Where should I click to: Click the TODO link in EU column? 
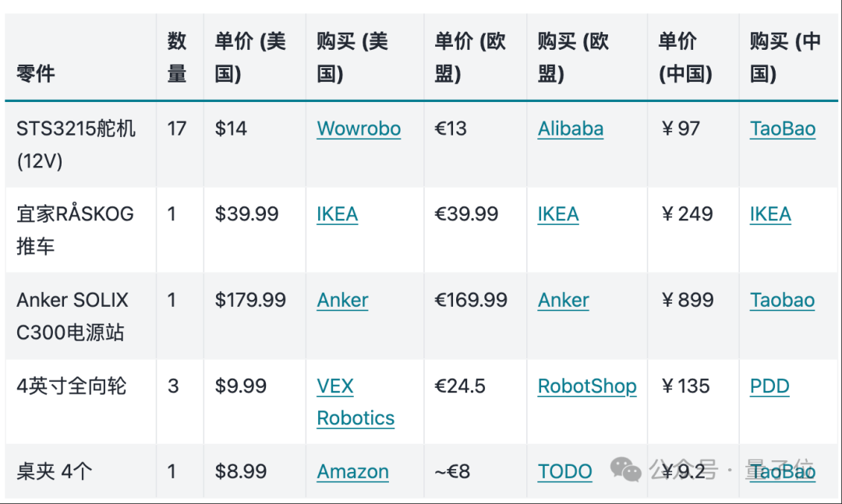click(564, 472)
